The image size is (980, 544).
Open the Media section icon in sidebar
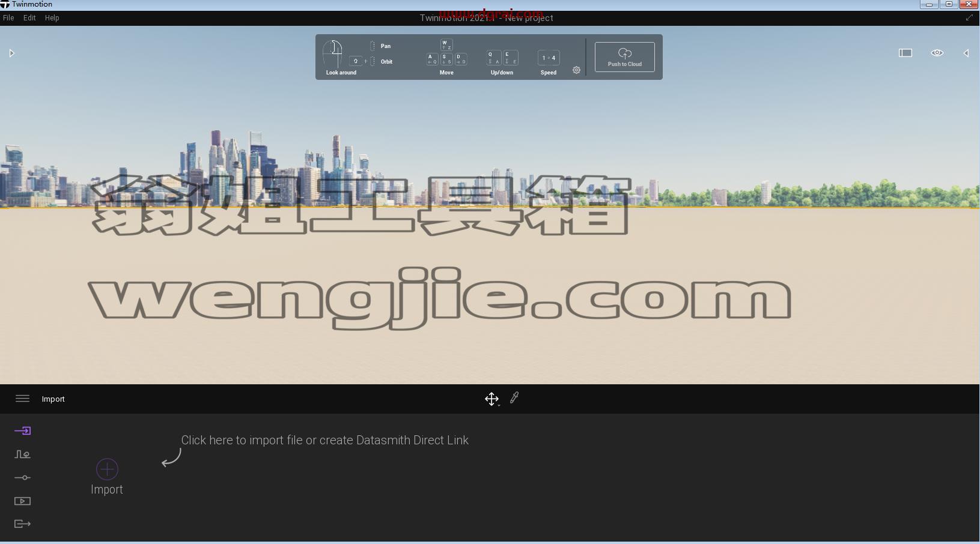(x=22, y=501)
